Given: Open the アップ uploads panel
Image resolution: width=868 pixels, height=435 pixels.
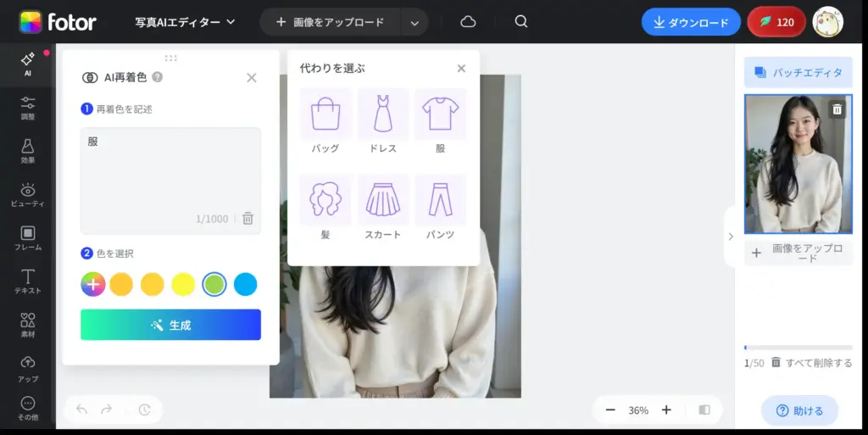Looking at the screenshot, I should (27, 369).
